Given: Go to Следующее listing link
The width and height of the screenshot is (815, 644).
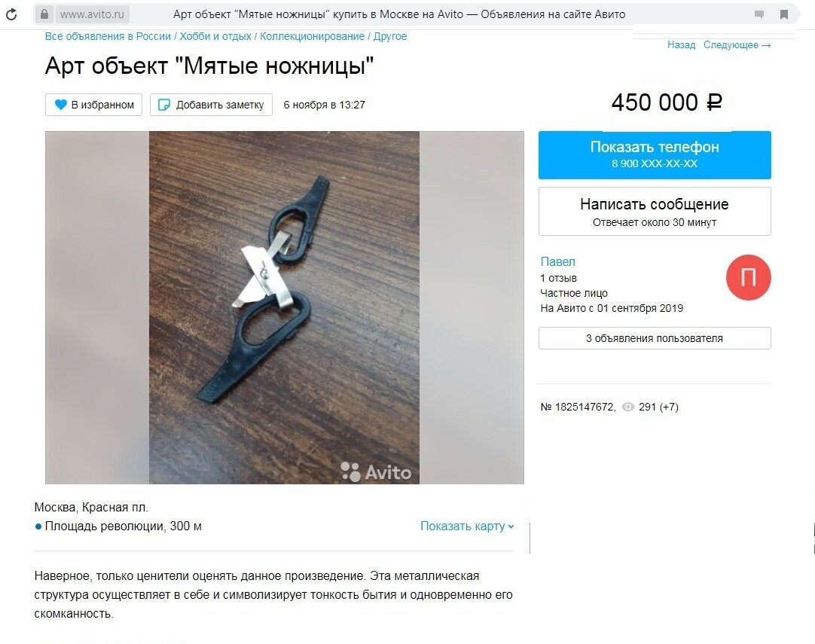Looking at the screenshot, I should coord(737,44).
